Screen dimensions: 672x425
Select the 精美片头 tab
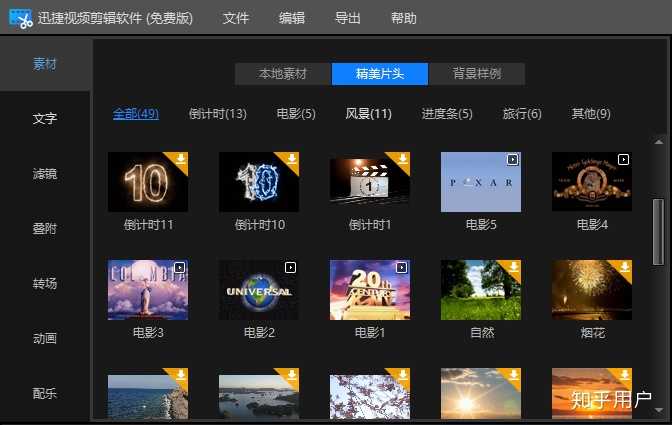380,74
